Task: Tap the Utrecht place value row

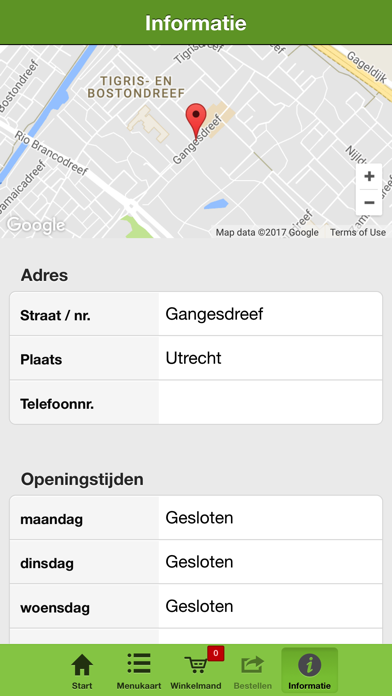Action: point(270,358)
